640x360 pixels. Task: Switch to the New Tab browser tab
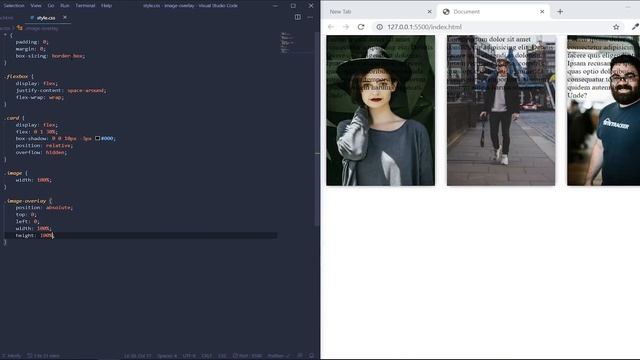click(x=378, y=12)
